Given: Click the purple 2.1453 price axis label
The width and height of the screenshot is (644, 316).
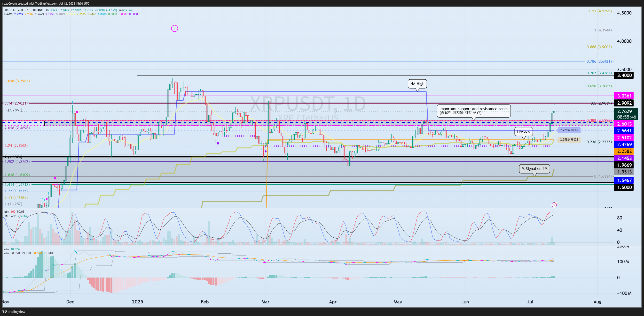Looking at the screenshot, I should pyautogui.click(x=624, y=158).
